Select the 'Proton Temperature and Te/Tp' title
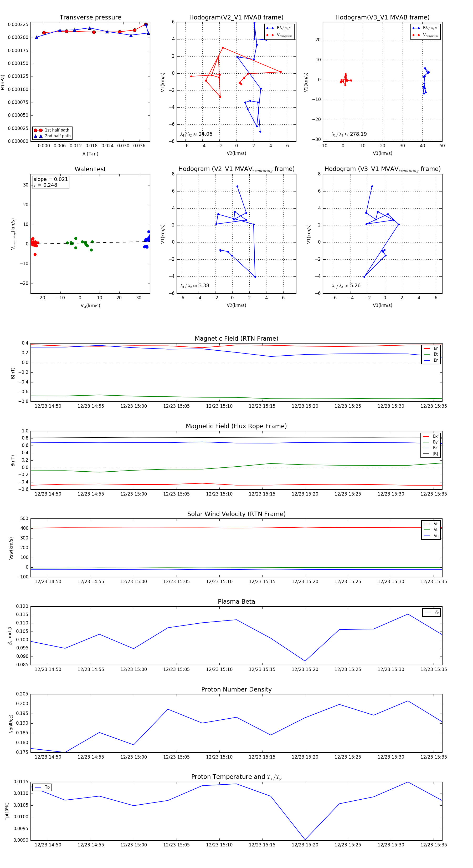The image size is (473, 868). 236,777
